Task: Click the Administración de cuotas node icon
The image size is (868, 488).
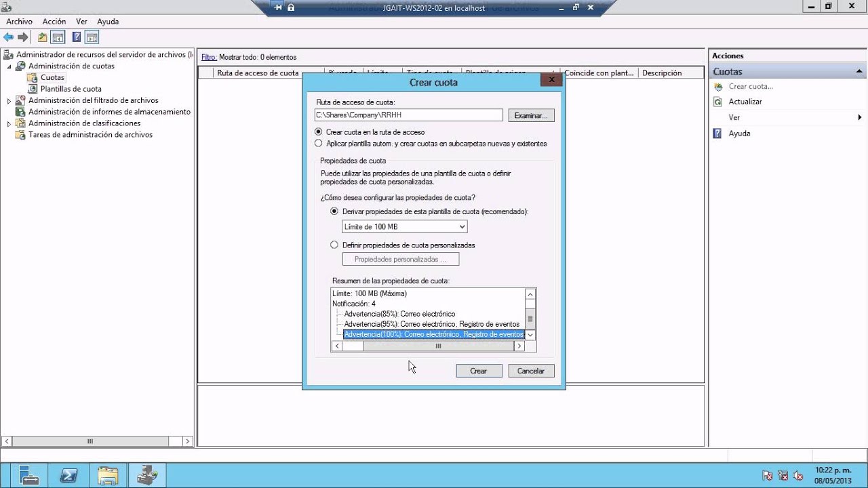Action: [20, 66]
